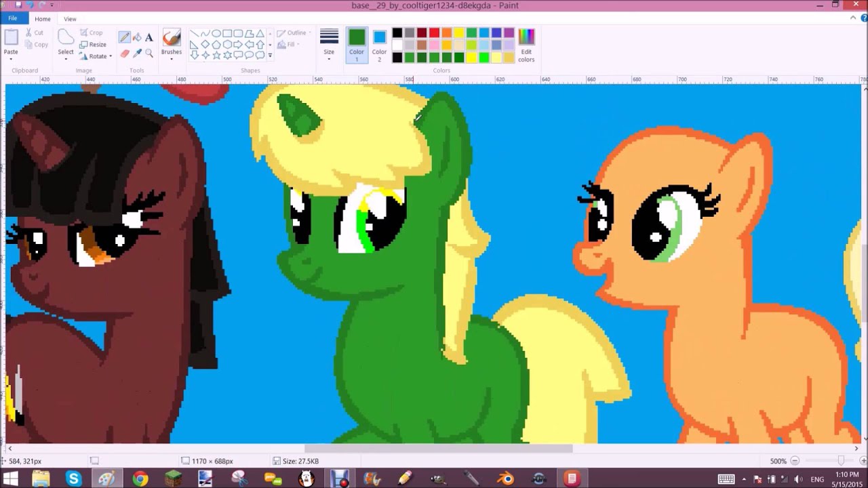Open Minecraft from the taskbar

tap(173, 479)
